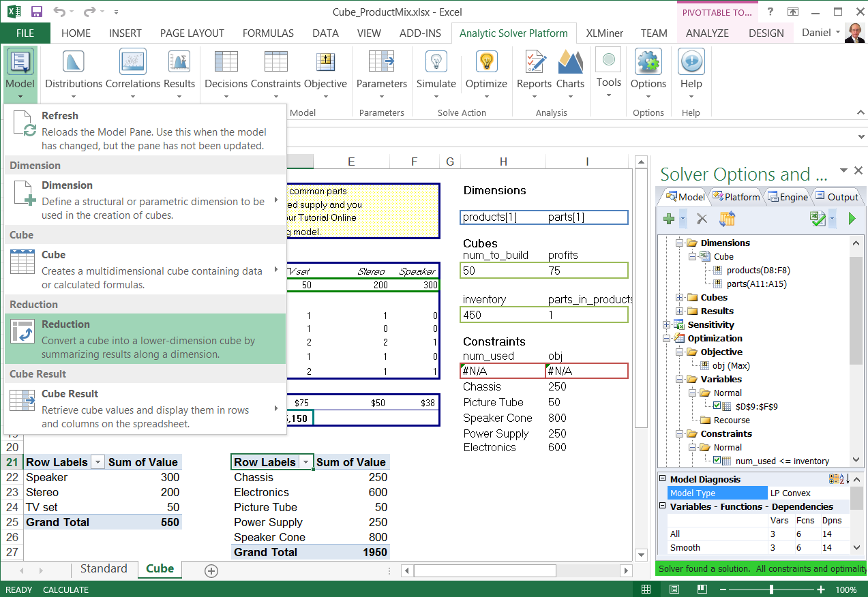Screen dimensions: 868x597
Task: Uncheck the $D$9:$F$9 variable checkbox
Action: [x=717, y=406]
